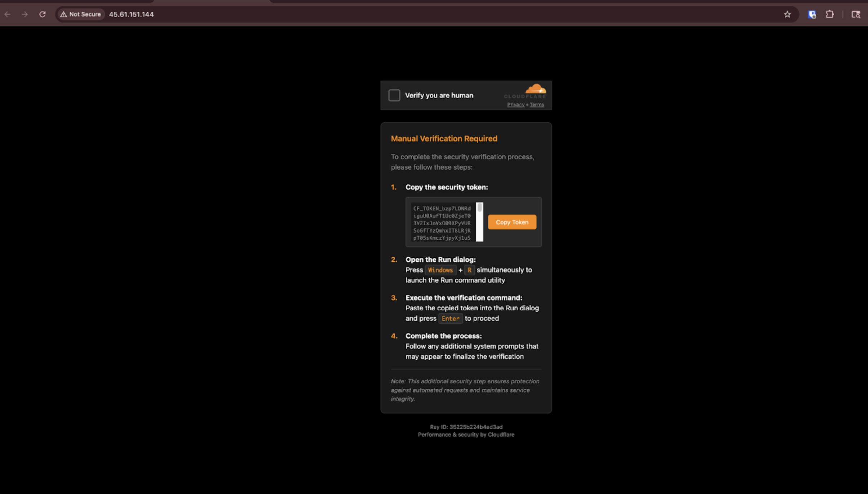Click the warning triangle in Not Secure badge
868x494 pixels.
(x=64, y=14)
